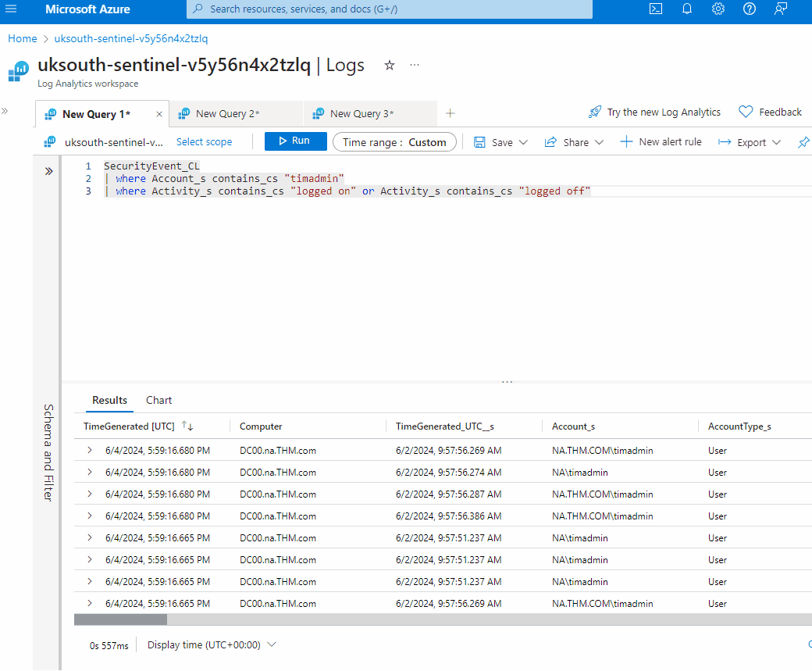Click query line 1 SecurityEvent_CL
Screen dimensions: 812x671
pos(151,166)
